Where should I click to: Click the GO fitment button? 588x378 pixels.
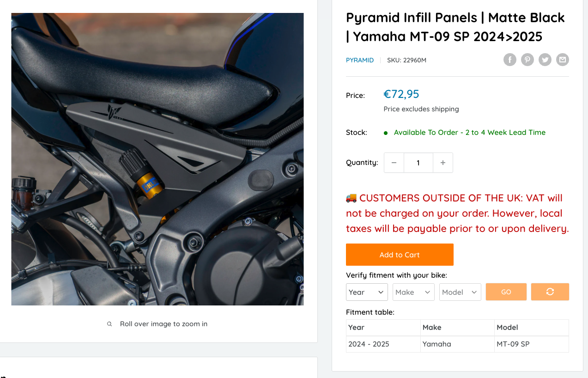click(506, 292)
